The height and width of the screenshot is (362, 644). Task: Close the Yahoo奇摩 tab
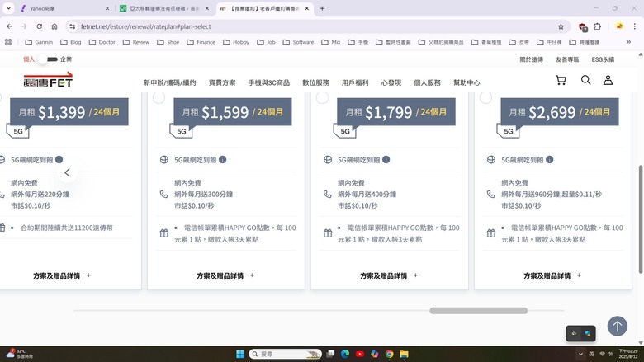click(107, 8)
